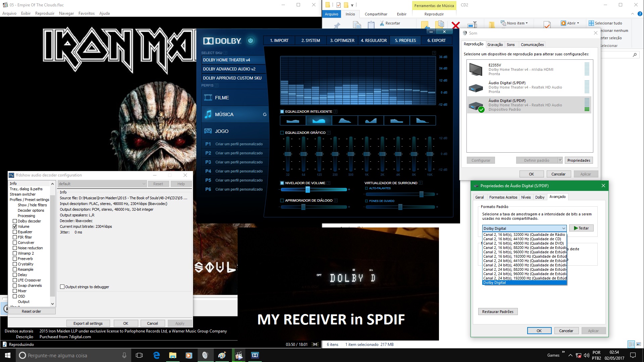Check Output strings to debugger option
Viewport: 644px width, 362px height.
tap(62, 287)
